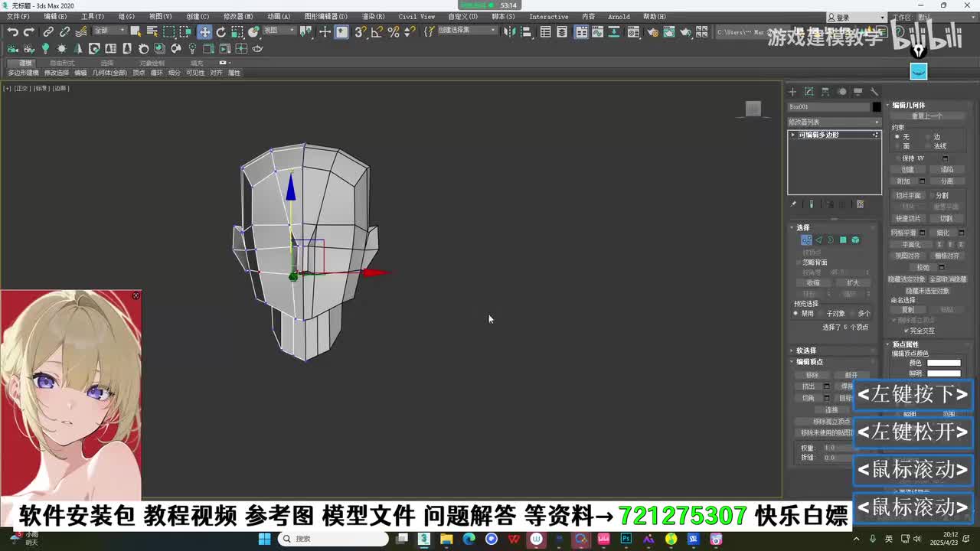980x551 pixels.
Task: Click the 快速切片 button
Action: point(908,219)
